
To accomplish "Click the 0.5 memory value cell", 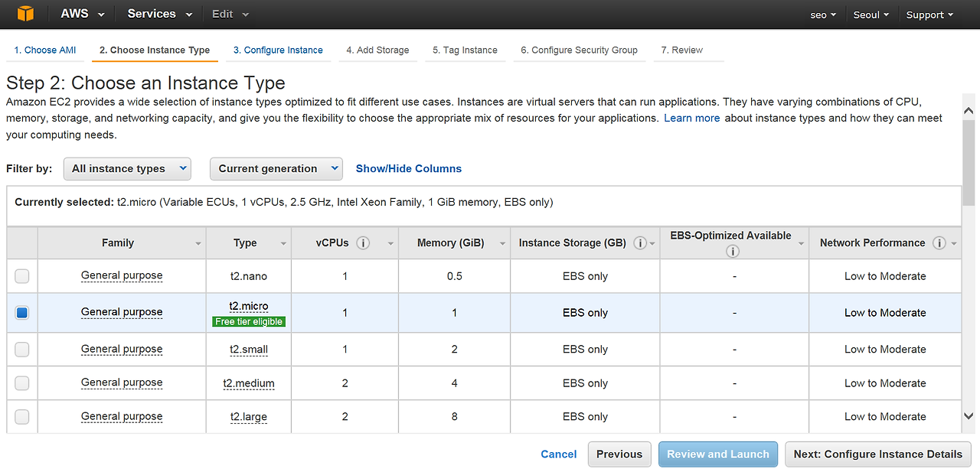I will tap(455, 276).
